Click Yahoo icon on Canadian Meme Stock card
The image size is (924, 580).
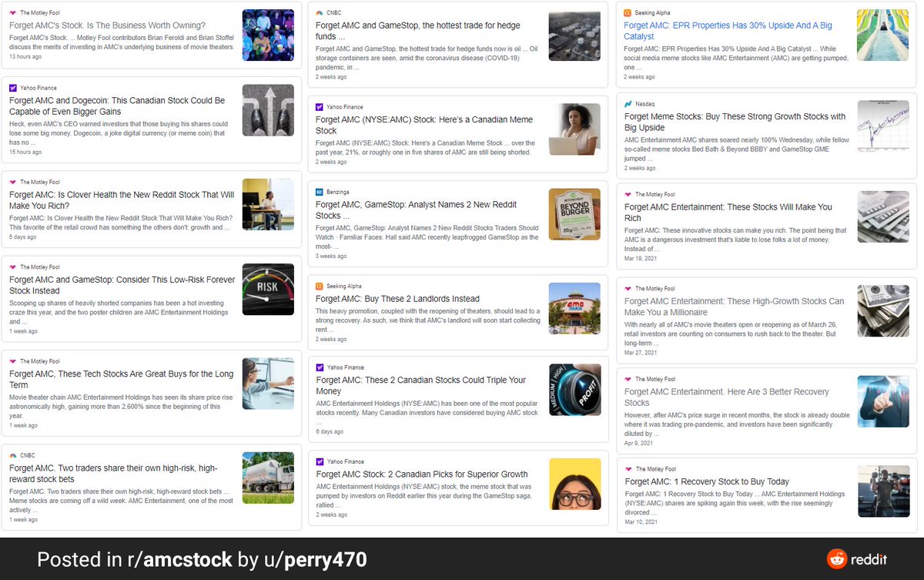(x=320, y=107)
